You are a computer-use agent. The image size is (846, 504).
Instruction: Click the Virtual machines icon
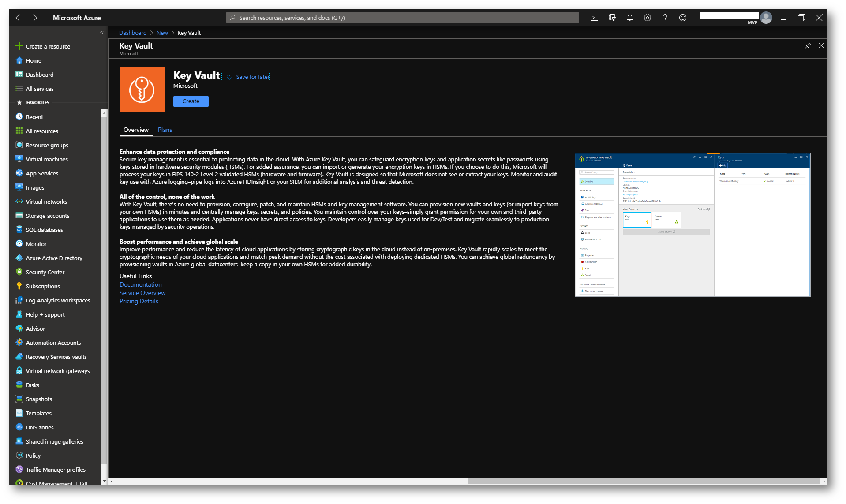coord(19,159)
